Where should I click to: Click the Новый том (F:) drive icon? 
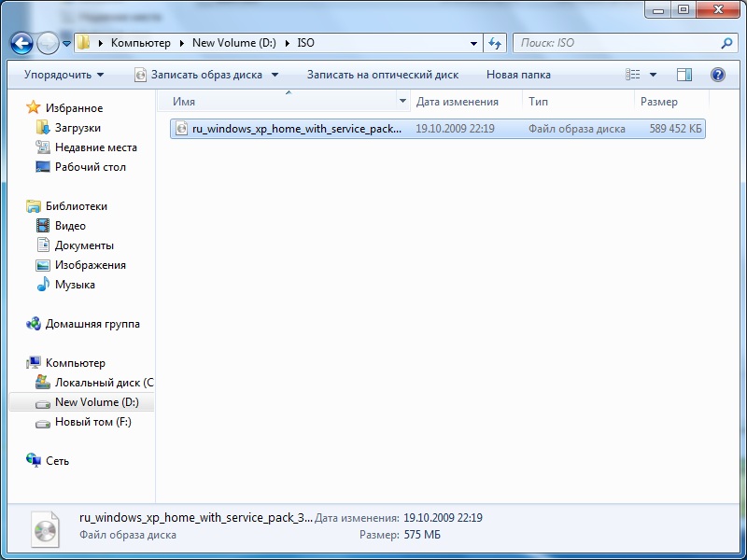[43, 423]
